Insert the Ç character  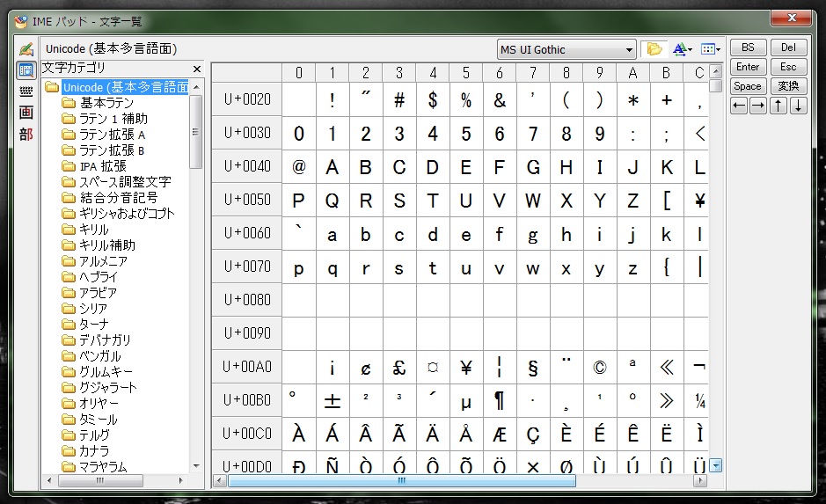(x=532, y=434)
